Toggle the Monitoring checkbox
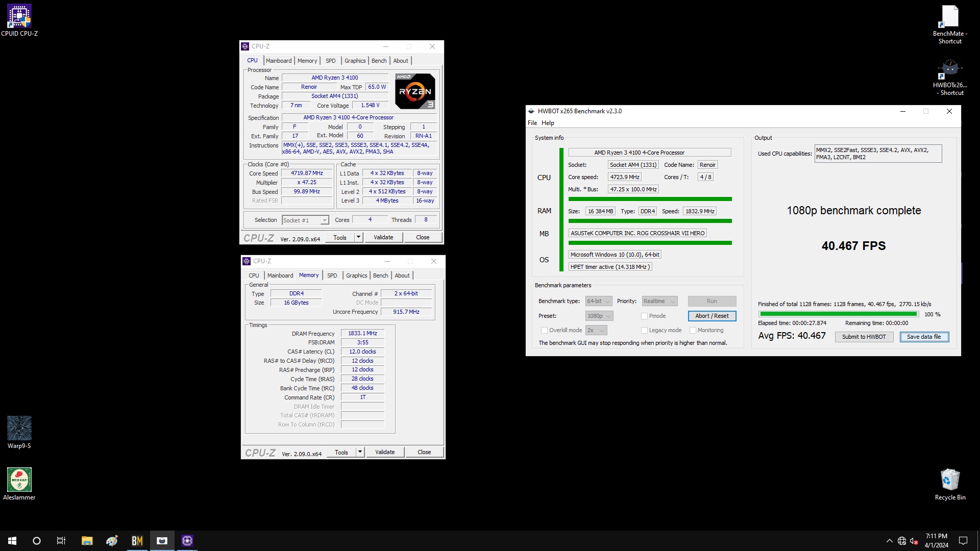Viewport: 980px width, 551px height. 693,331
